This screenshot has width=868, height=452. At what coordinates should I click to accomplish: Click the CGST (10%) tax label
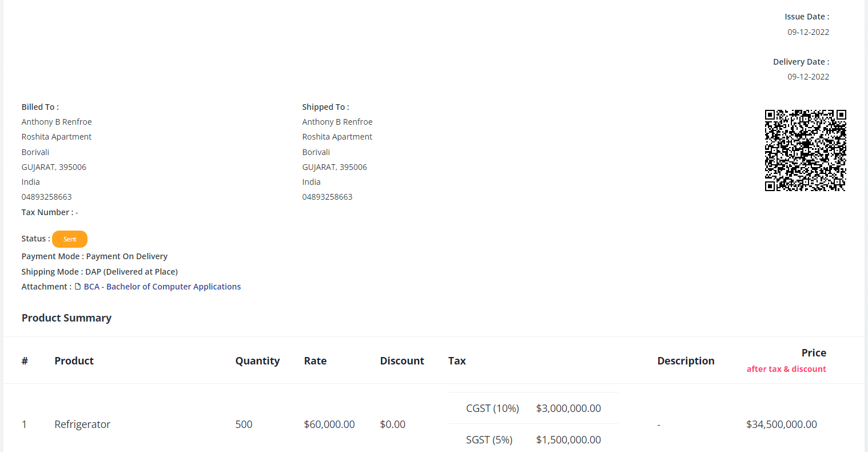[x=492, y=409]
